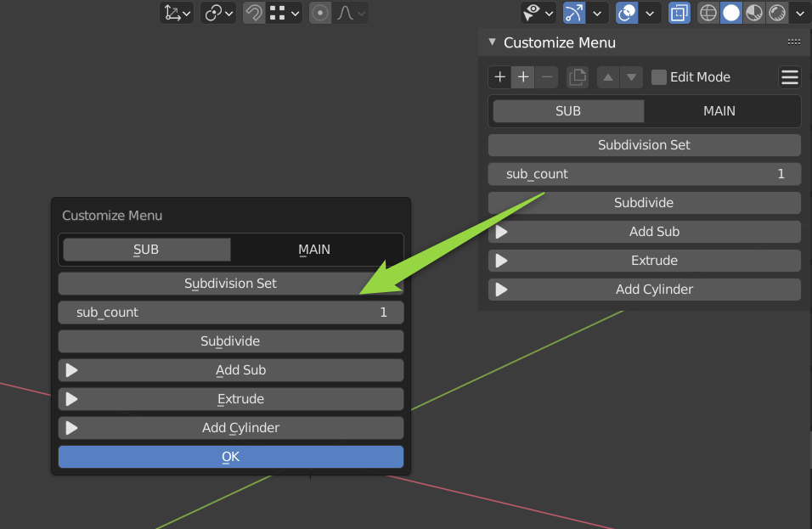Open hamburger menu in sidebar panel
Screen dimensions: 812x529
point(790,77)
